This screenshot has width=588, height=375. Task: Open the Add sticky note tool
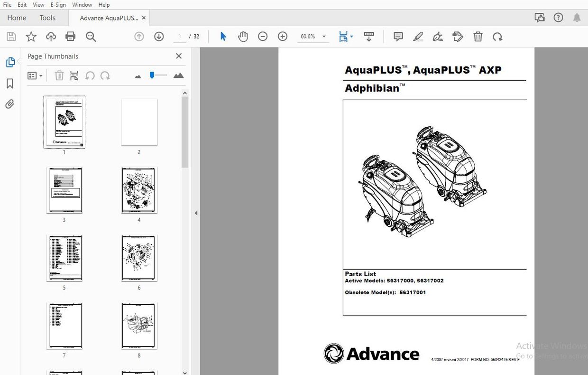(x=397, y=37)
